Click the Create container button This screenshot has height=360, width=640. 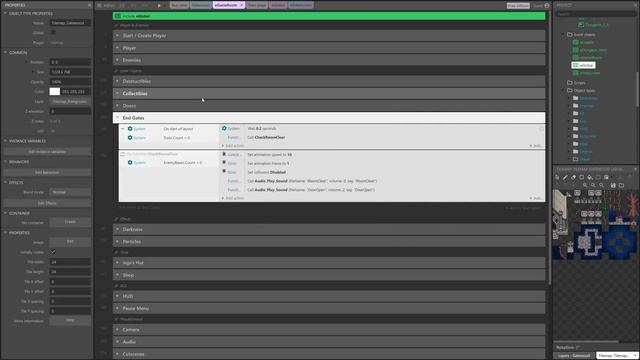(70, 222)
